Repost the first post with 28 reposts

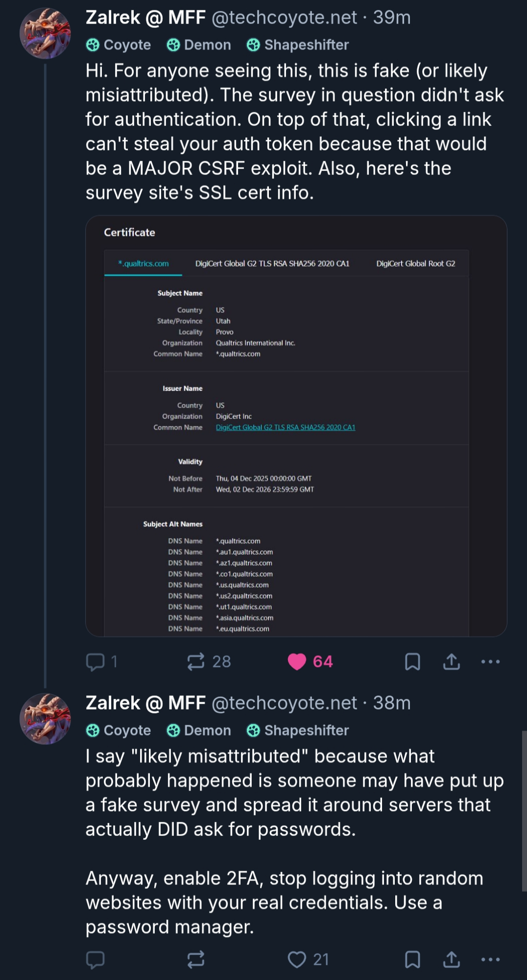196,661
